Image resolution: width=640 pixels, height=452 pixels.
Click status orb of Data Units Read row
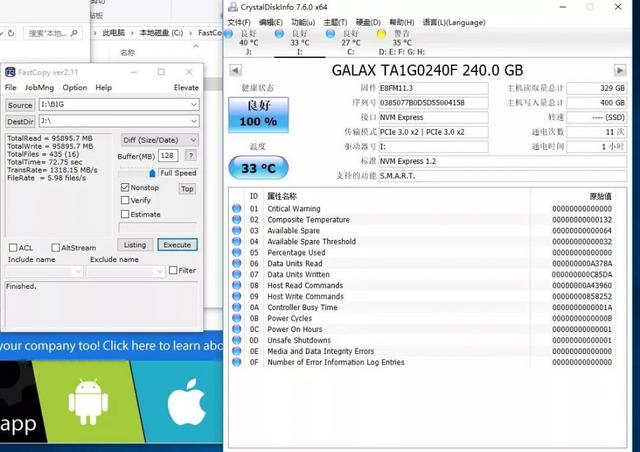click(x=237, y=263)
